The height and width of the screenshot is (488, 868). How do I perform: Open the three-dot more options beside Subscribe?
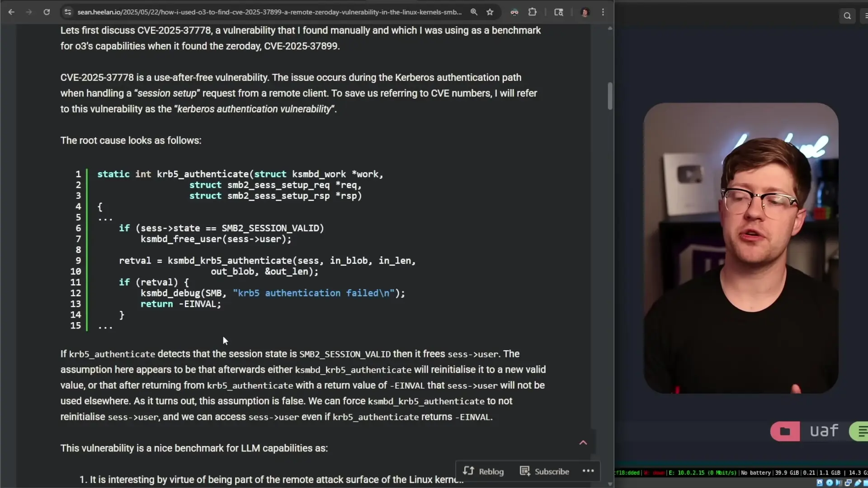pyautogui.click(x=588, y=471)
